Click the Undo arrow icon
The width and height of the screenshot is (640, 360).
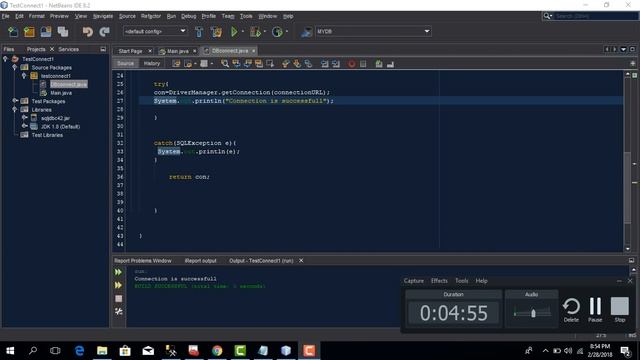(87, 32)
